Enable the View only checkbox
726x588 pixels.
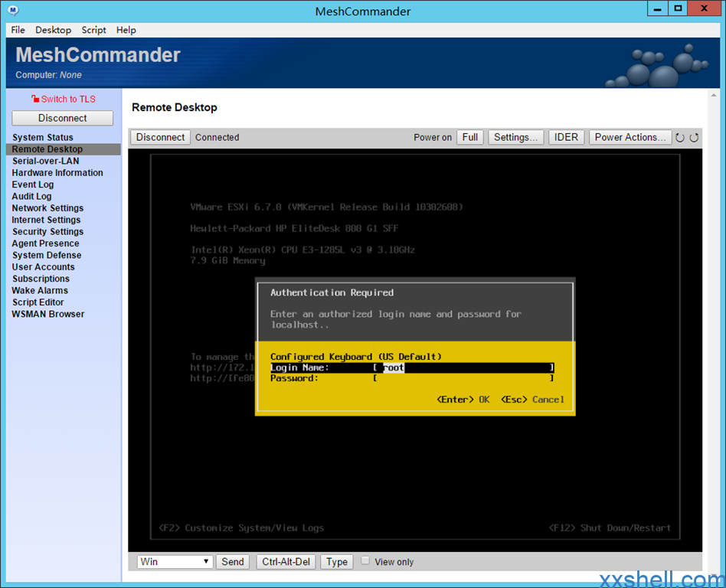[365, 560]
